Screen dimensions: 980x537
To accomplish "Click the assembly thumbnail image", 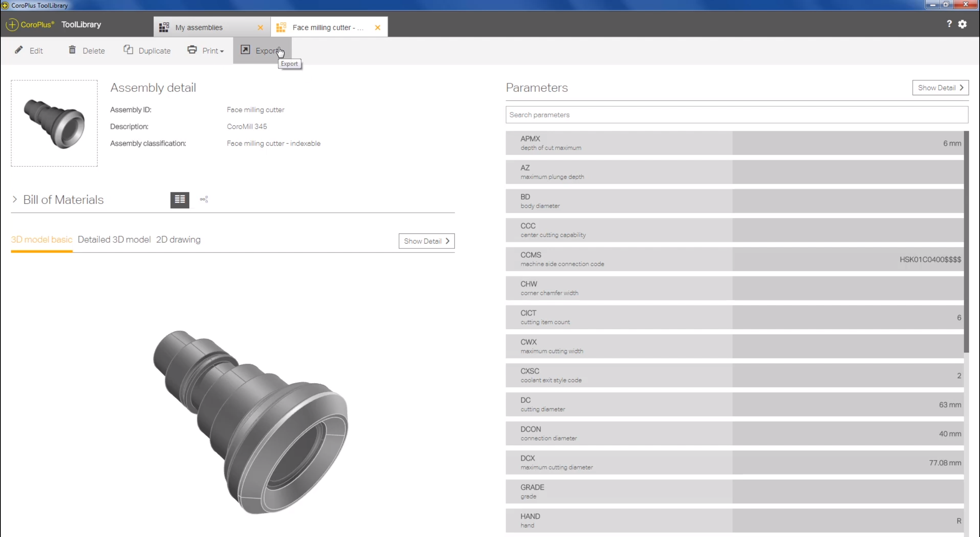I will [54, 123].
